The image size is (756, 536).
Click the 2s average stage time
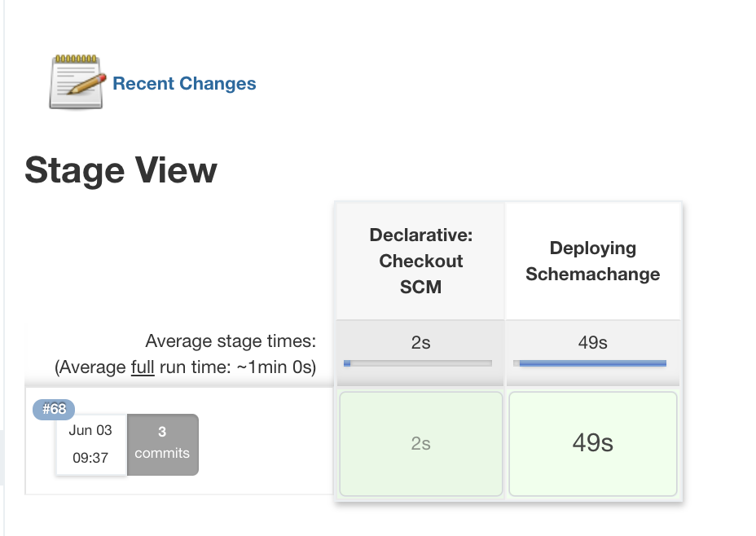coord(420,343)
